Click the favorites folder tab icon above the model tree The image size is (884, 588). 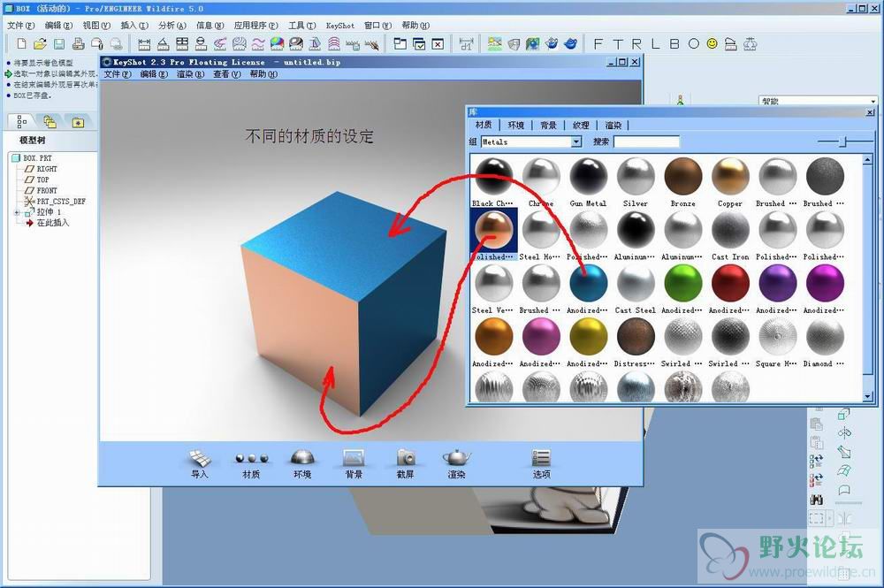click(x=78, y=122)
